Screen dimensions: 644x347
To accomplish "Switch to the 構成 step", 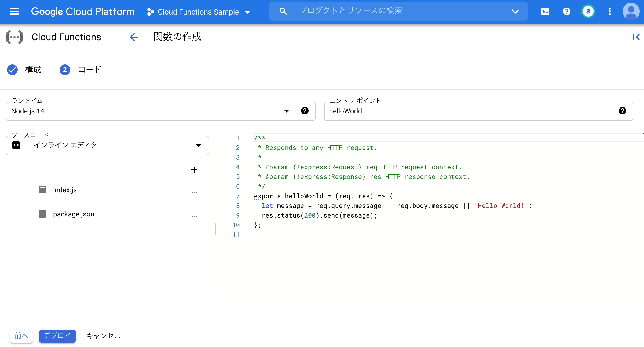I will click(32, 70).
